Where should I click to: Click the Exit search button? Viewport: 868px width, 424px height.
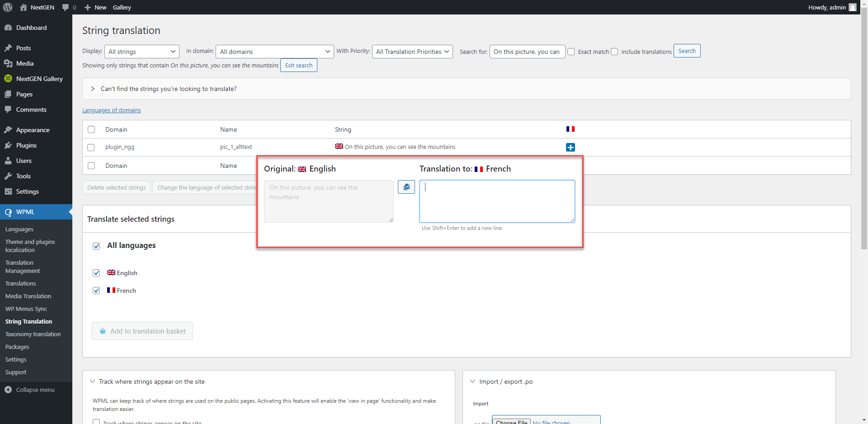(299, 65)
